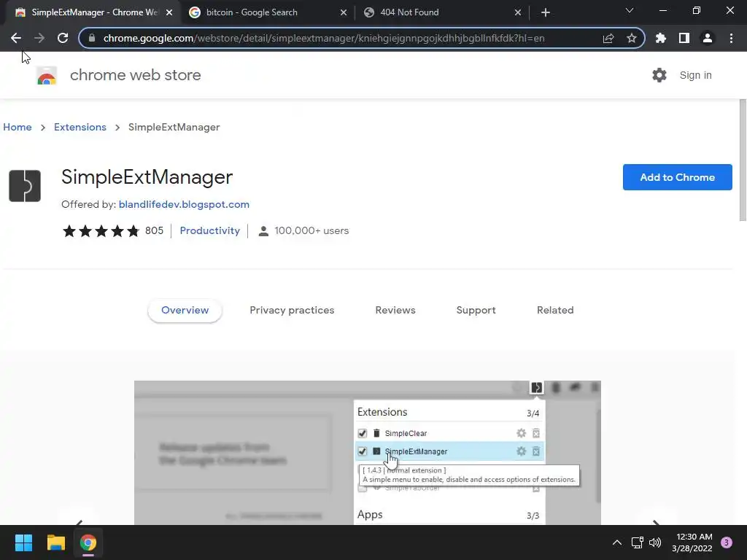Screen dimensions: 747x560
Task: Click the Chrome taskbar icon
Action: (88, 542)
